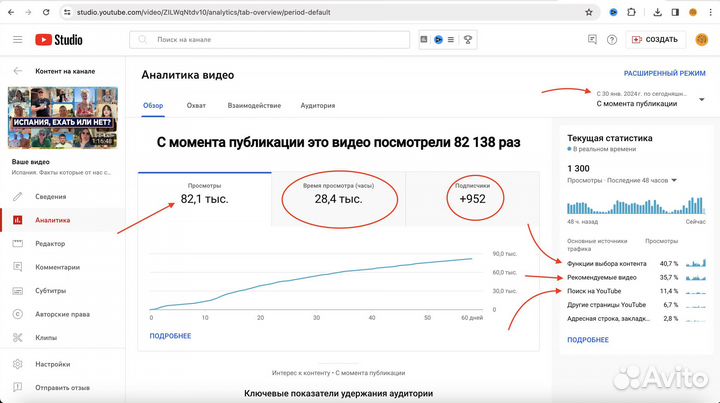Switch to the Обзор tab

pyautogui.click(x=153, y=106)
